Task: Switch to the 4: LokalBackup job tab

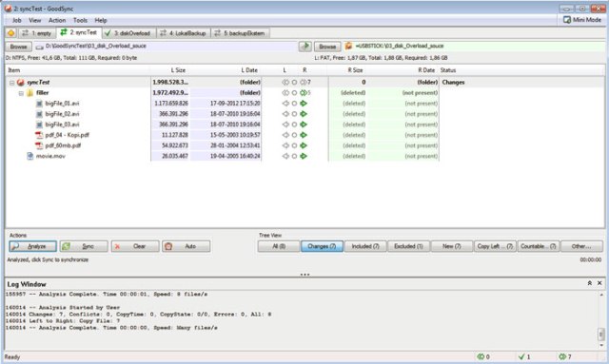Action: click(184, 33)
